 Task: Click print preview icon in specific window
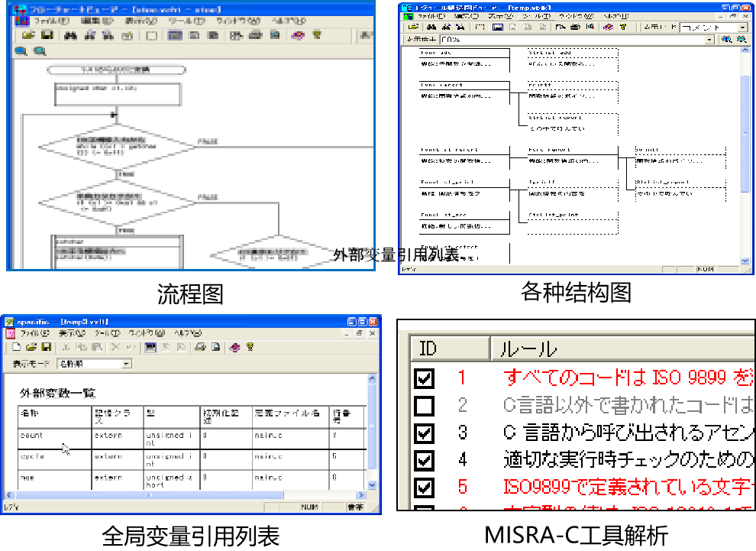click(x=216, y=347)
